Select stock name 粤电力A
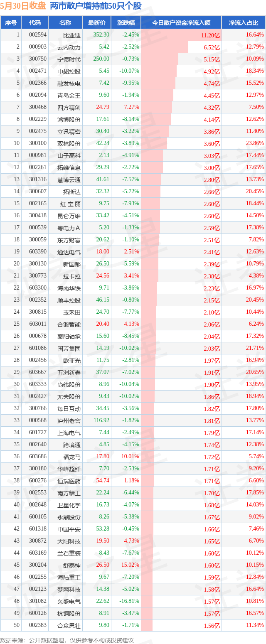The width and height of the screenshot is (266, 644). click(69, 228)
